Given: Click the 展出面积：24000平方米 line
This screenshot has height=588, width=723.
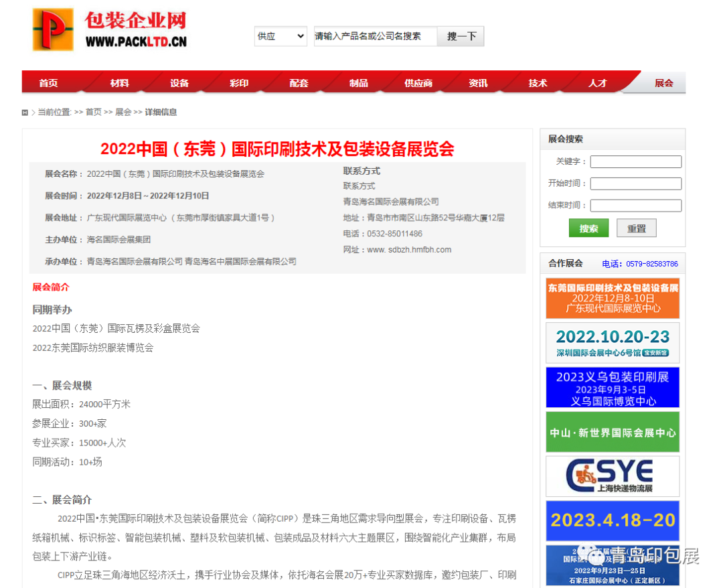Looking at the screenshot, I should point(81,404).
